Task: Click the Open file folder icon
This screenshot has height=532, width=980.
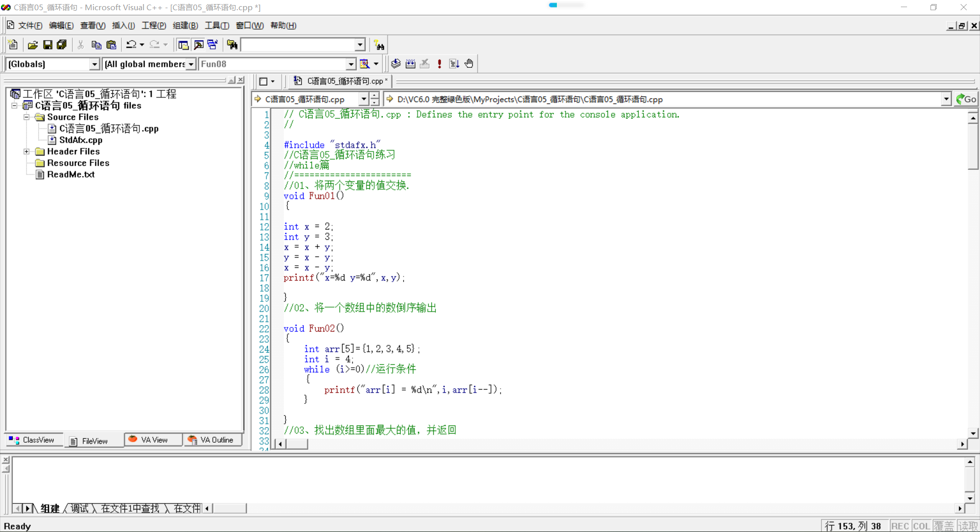Action: point(33,45)
